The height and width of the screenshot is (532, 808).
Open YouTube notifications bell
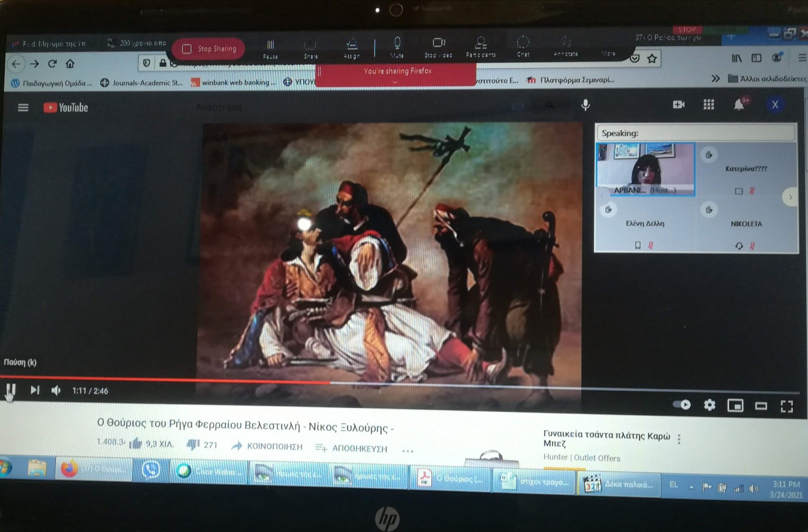click(739, 104)
